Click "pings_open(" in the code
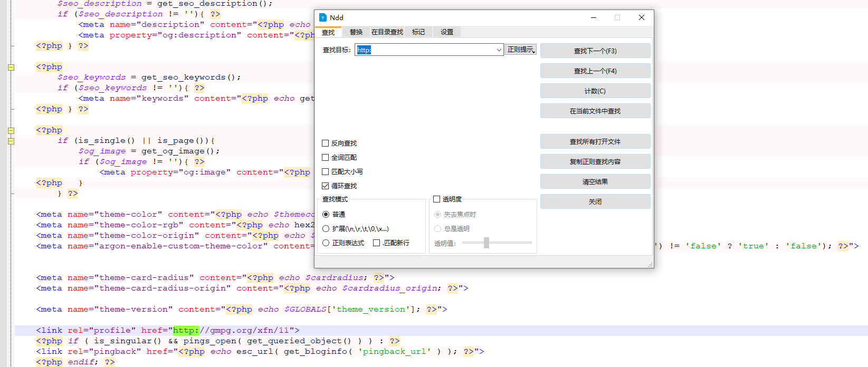 point(213,341)
